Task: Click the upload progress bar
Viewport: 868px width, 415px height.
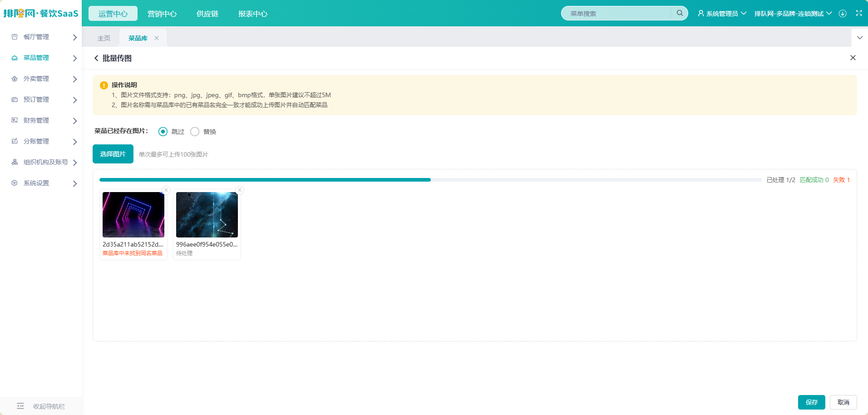Action: pos(430,180)
